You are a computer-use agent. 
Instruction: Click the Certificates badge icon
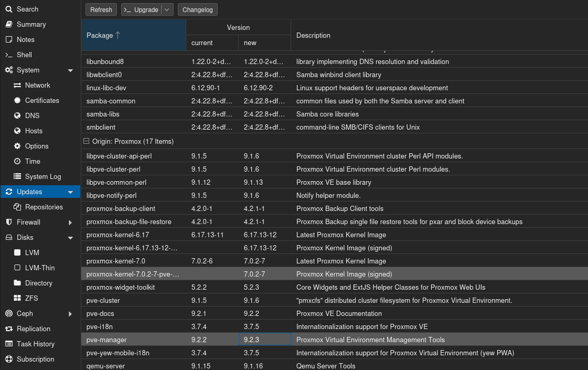(17, 101)
